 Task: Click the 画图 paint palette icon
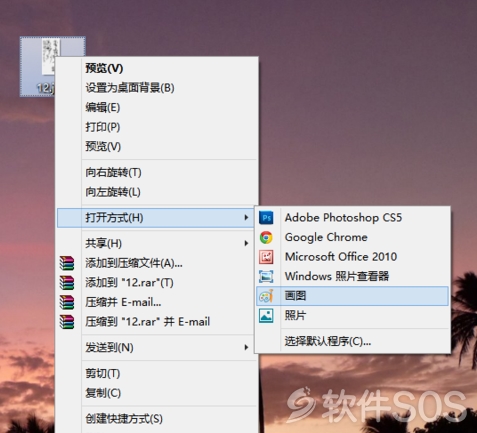coord(266,296)
